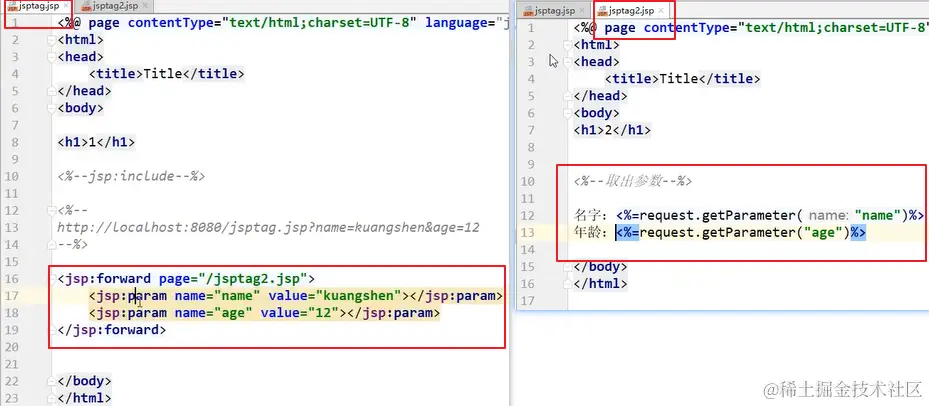
Task: Click <h1>1</h1> line in left editor
Action: click(96, 142)
